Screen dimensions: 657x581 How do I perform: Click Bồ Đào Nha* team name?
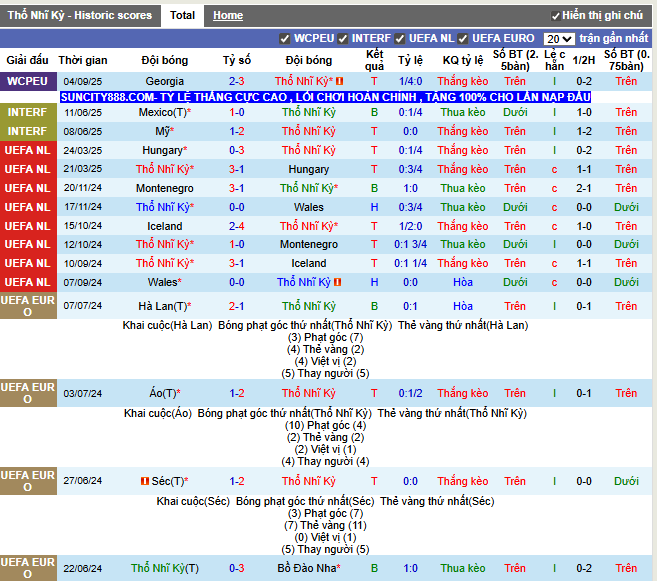(309, 568)
